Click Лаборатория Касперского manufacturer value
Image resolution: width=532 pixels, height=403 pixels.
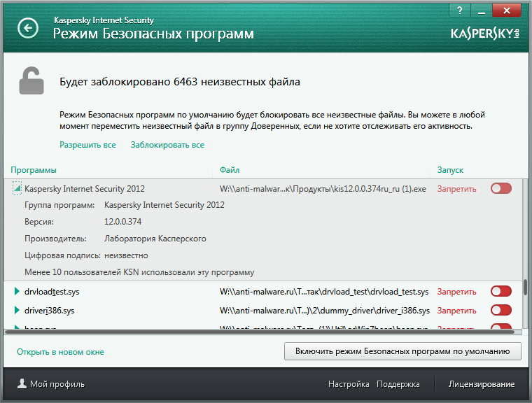pos(155,239)
